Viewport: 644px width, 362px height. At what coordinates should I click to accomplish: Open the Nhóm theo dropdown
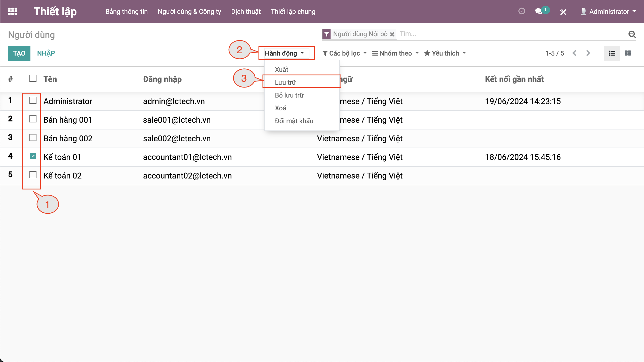pos(395,53)
